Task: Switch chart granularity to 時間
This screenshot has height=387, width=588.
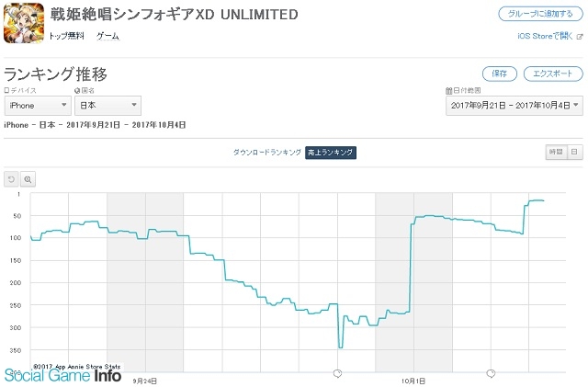Action: 556,152
